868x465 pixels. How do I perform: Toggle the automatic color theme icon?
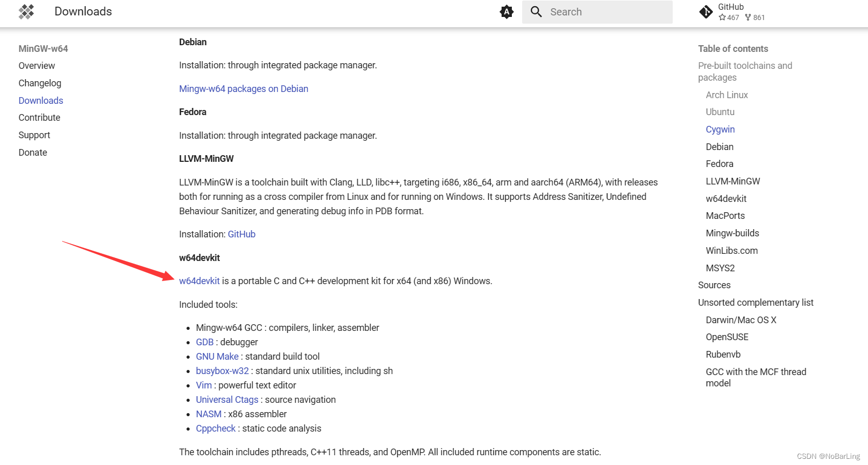click(x=507, y=12)
